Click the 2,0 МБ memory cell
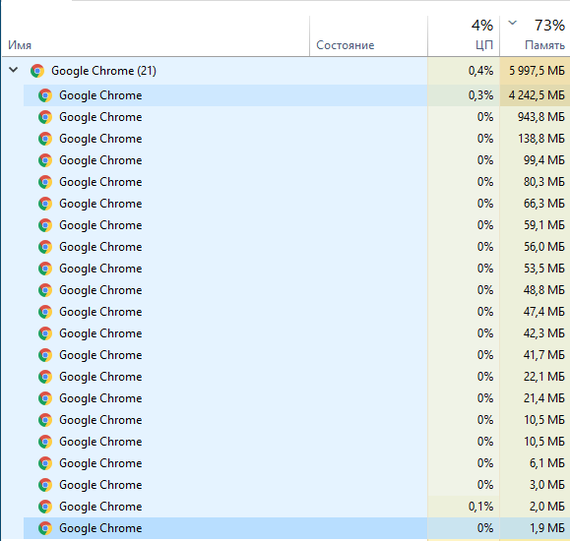This screenshot has width=570, height=541. (535, 506)
